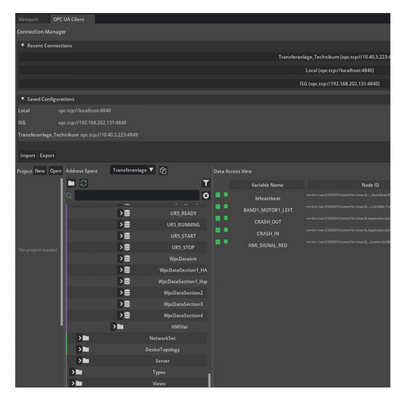Click the magnifier icon beside the search field
The width and height of the screenshot is (400, 400).
click(x=69, y=196)
